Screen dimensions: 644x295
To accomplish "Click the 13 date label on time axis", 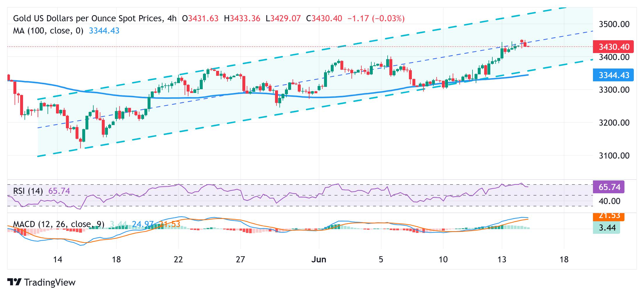I will click(x=502, y=259).
